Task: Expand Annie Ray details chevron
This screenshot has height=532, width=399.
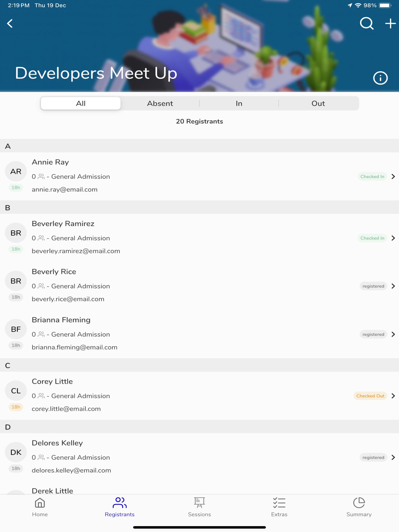Action: click(x=393, y=177)
